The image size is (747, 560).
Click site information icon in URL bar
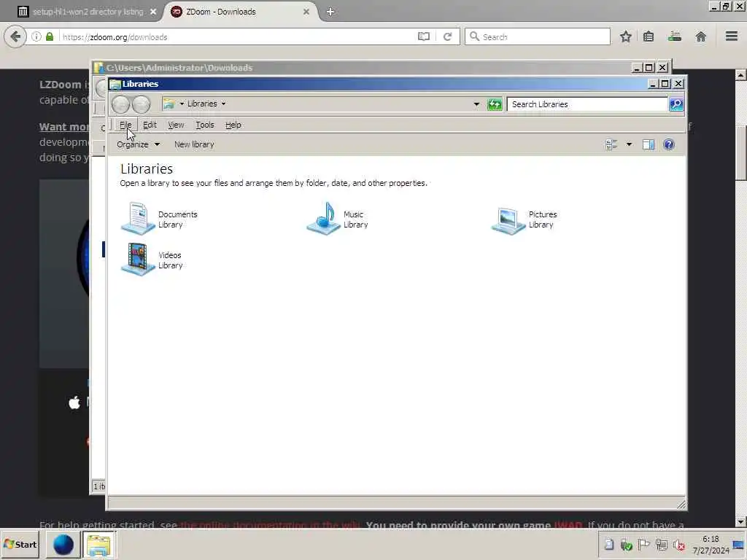click(36, 36)
